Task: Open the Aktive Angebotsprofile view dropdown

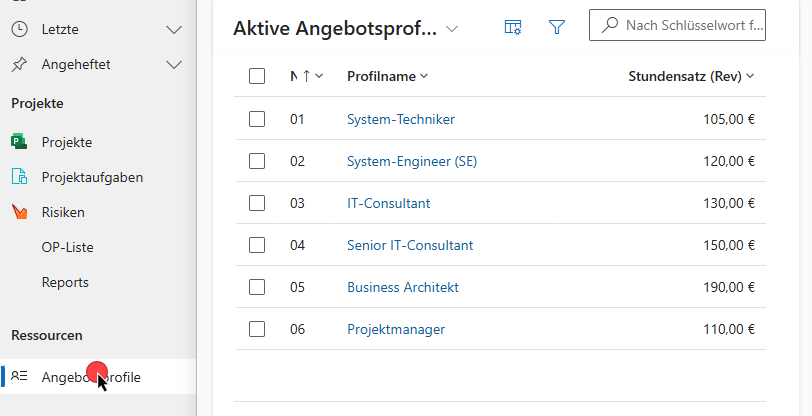Action: (x=452, y=29)
